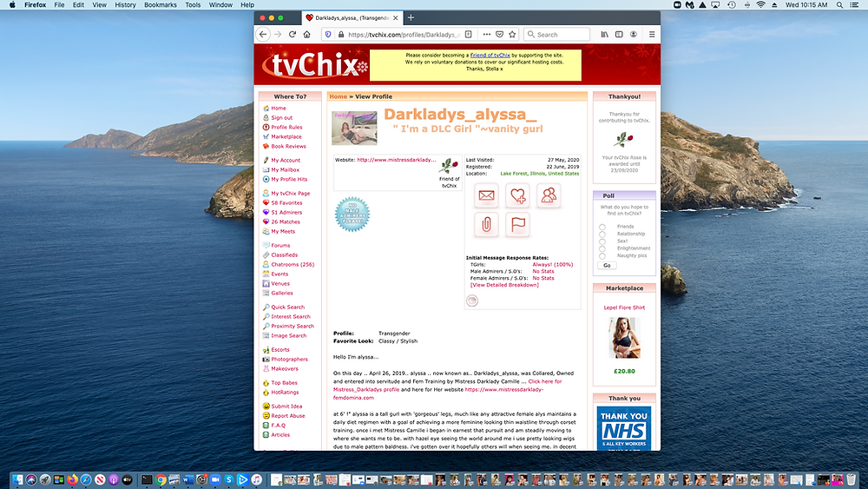Open Report Abuse sidebar link
The width and height of the screenshot is (868, 489).
(x=288, y=416)
